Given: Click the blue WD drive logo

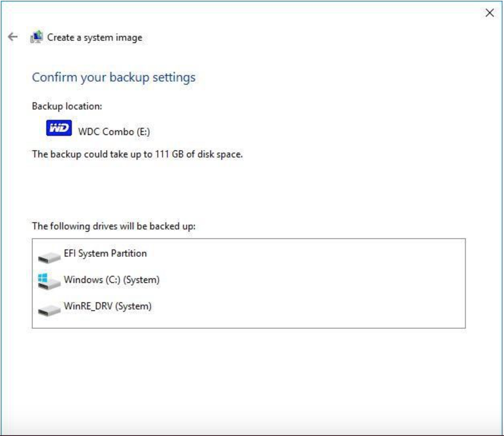Looking at the screenshot, I should coord(59,128).
